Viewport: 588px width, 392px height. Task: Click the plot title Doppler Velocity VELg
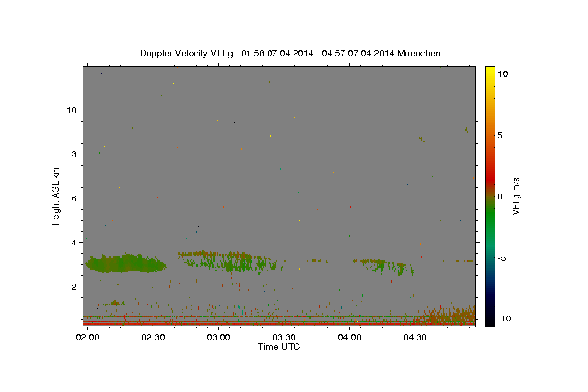(x=188, y=53)
